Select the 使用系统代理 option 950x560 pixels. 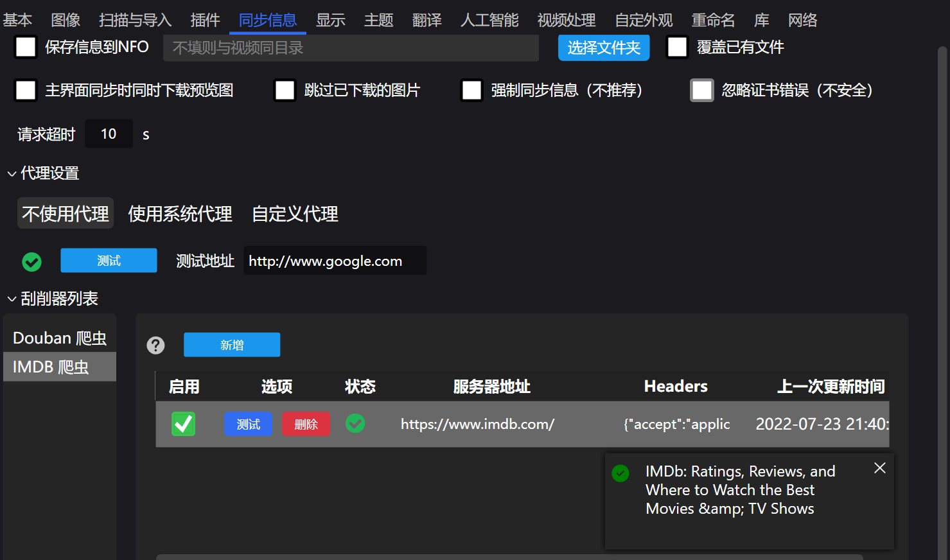pos(180,213)
